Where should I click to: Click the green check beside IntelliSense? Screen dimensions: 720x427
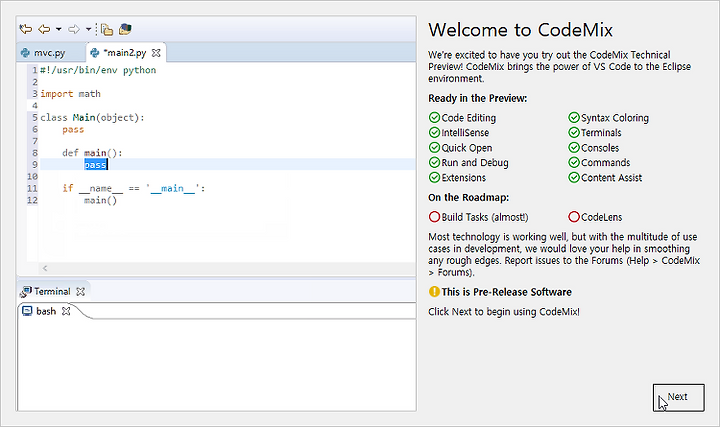(434, 133)
